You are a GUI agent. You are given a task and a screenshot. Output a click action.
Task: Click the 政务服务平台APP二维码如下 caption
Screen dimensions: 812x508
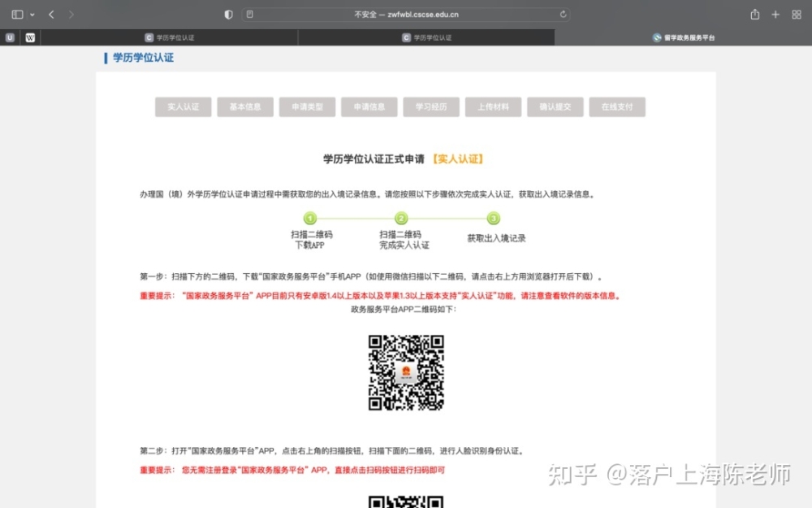click(x=404, y=310)
